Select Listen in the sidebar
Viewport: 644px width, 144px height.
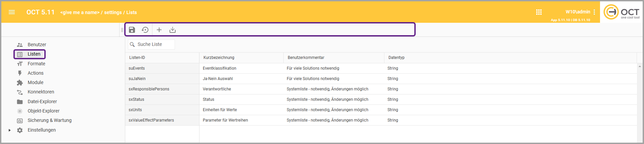tap(34, 54)
